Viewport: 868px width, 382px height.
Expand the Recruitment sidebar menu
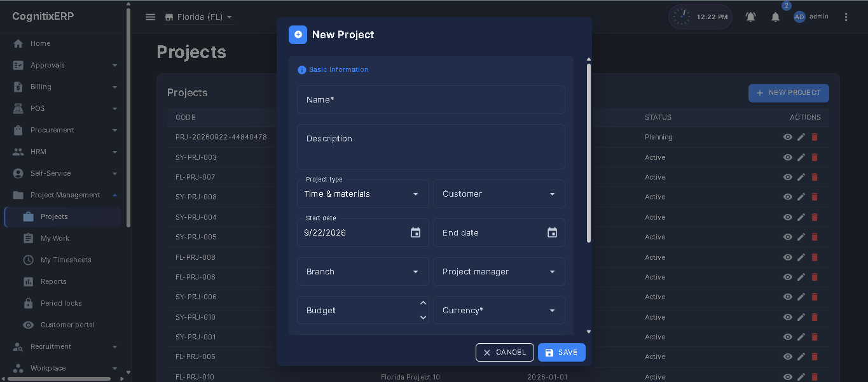pos(64,346)
